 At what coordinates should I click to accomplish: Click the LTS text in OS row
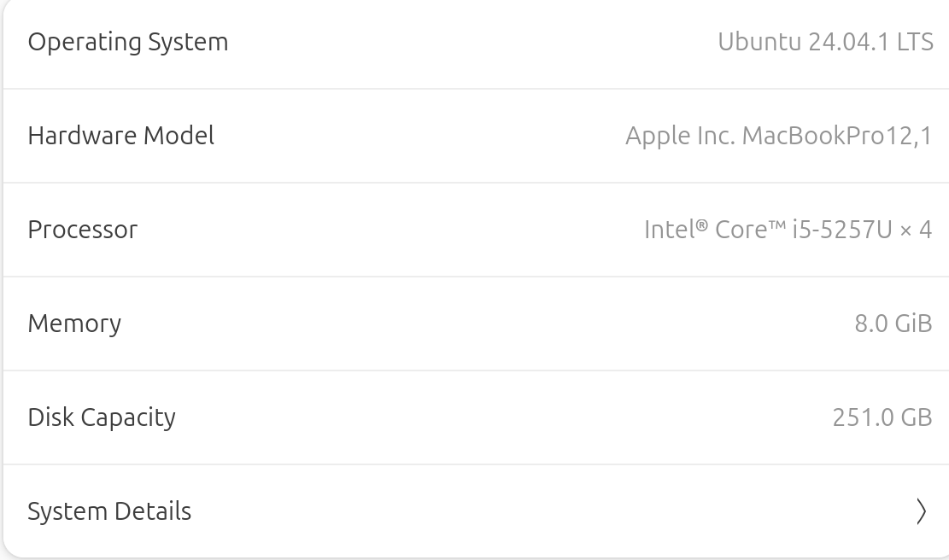click(915, 42)
